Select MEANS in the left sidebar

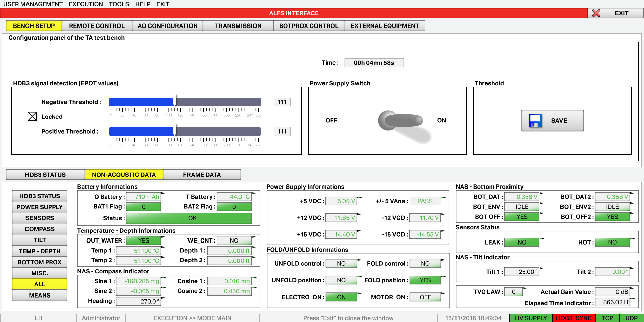[40, 295]
